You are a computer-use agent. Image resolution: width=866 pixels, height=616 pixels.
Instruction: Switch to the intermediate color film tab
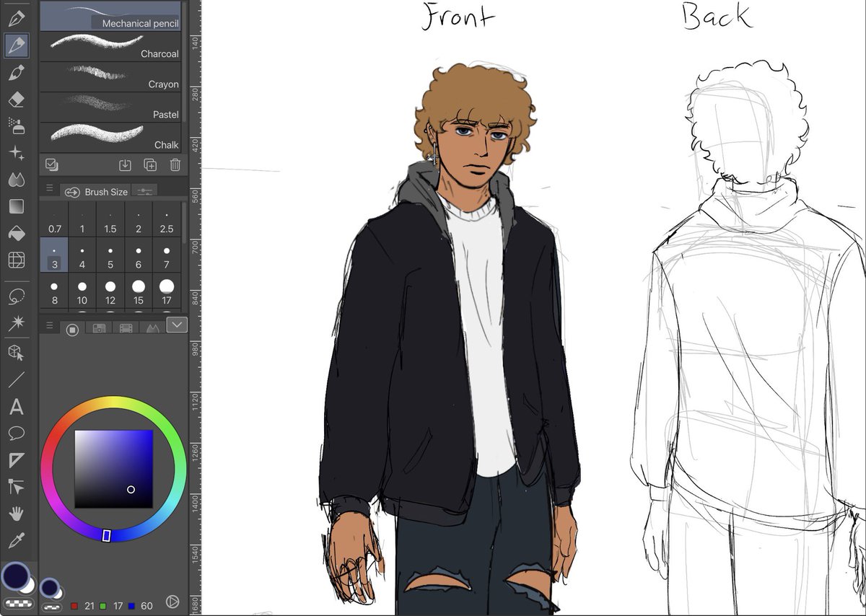pos(126,329)
